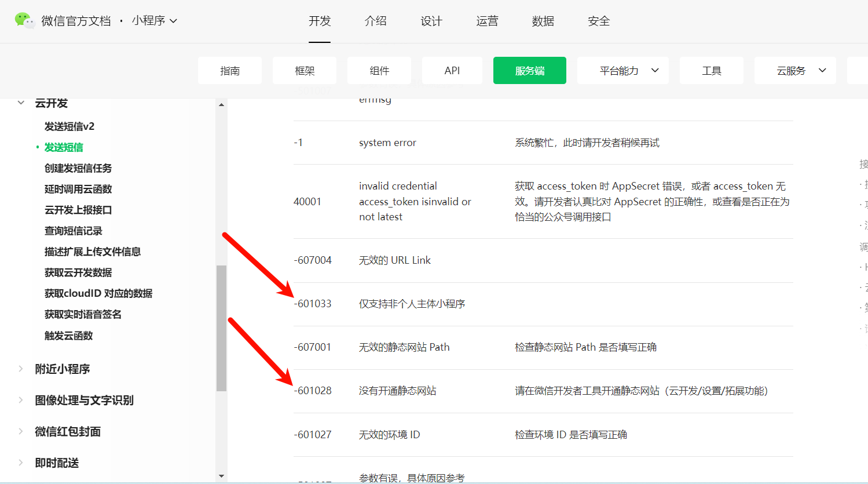Image resolution: width=868 pixels, height=484 pixels.
Task: Click the error code -607004 cell
Action: (x=313, y=260)
